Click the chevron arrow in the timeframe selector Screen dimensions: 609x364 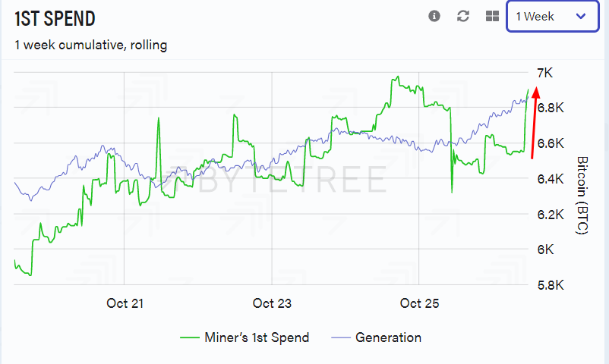582,16
